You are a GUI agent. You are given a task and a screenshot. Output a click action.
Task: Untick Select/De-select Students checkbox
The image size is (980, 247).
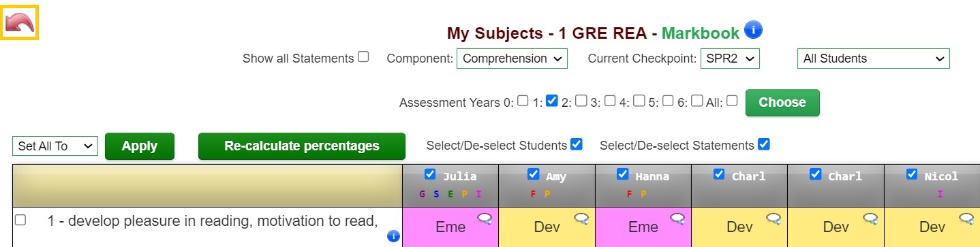click(x=577, y=144)
